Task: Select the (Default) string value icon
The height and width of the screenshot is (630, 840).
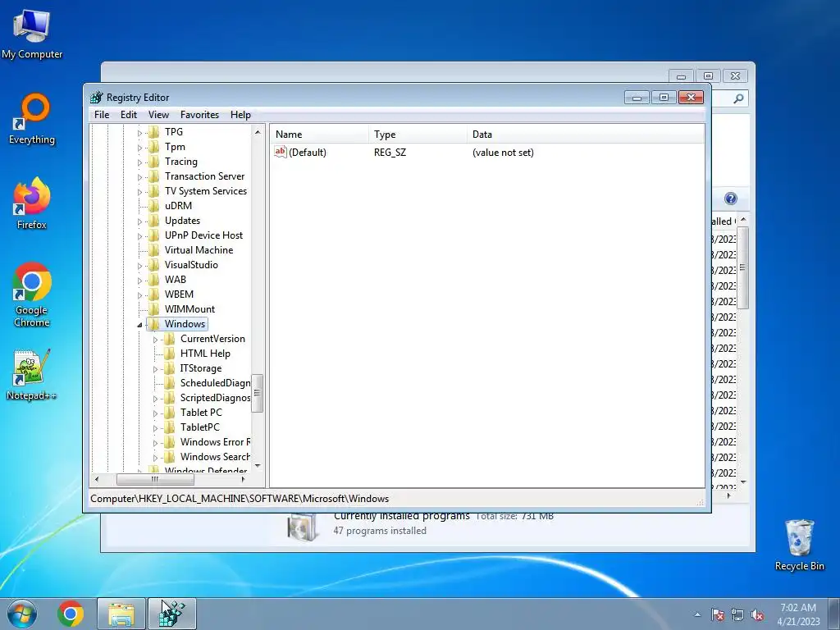Action: [281, 152]
